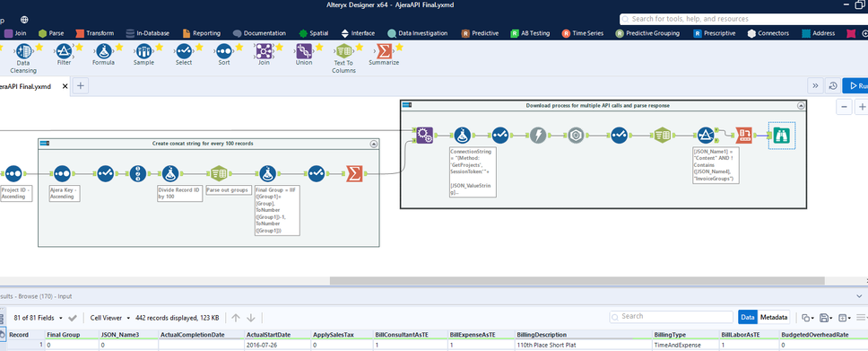Go to next record with down arrow
Viewport: 868px width, 351px height.
coord(251,318)
